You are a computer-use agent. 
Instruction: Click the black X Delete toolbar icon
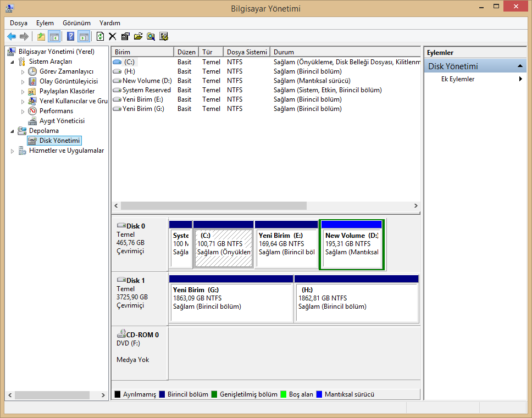click(x=112, y=36)
